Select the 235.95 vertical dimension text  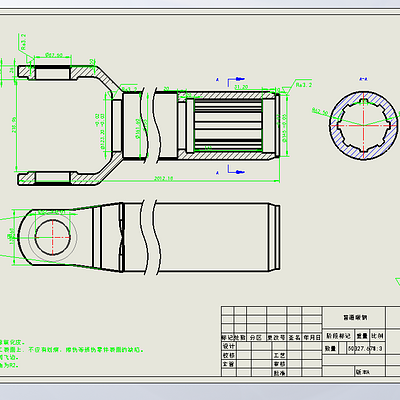[14, 125]
